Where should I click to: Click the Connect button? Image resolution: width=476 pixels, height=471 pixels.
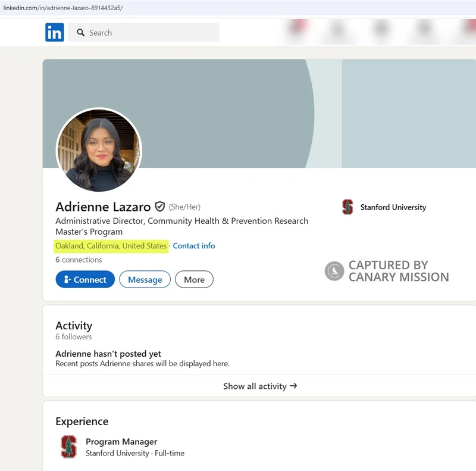click(85, 279)
